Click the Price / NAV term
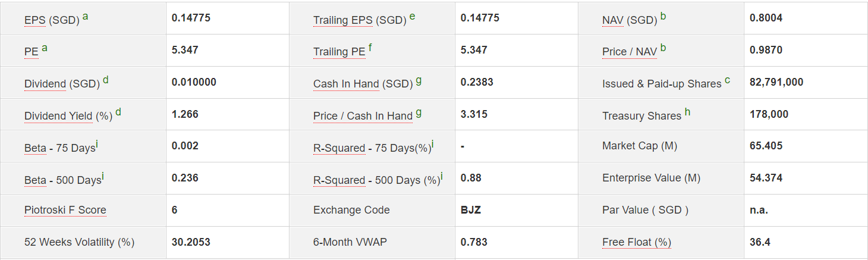This screenshot has height=260, width=868. coord(629,52)
